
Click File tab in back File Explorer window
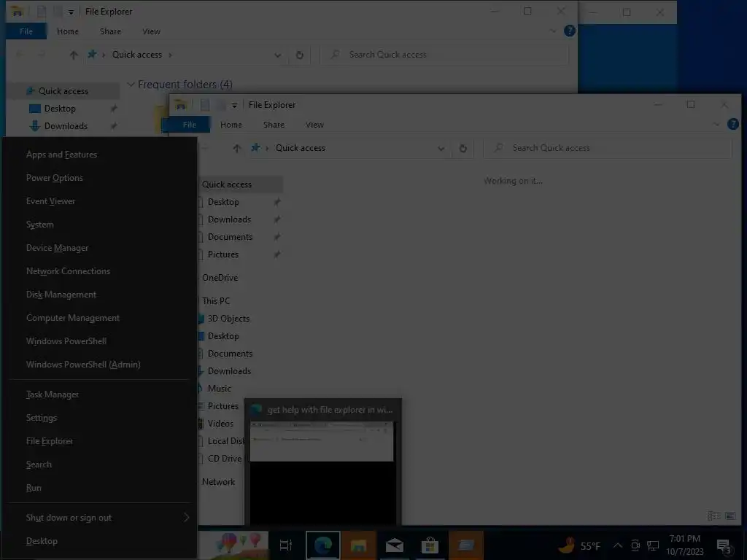coord(26,31)
